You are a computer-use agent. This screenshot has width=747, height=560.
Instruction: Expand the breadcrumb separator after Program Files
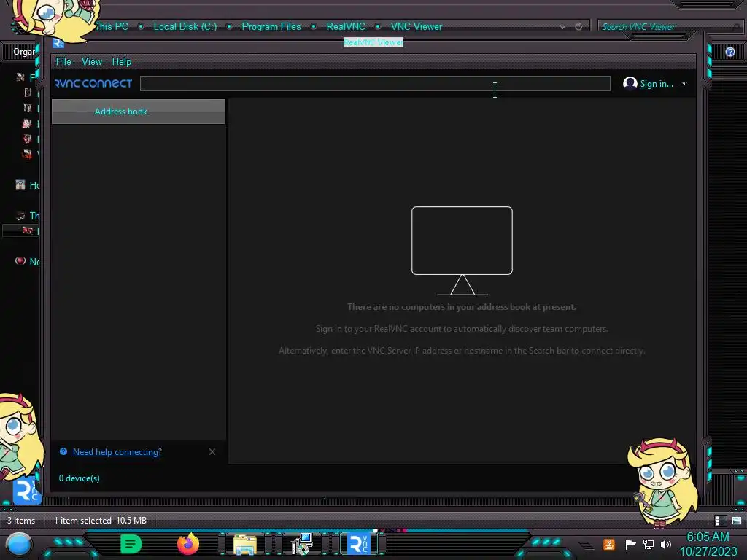click(314, 27)
